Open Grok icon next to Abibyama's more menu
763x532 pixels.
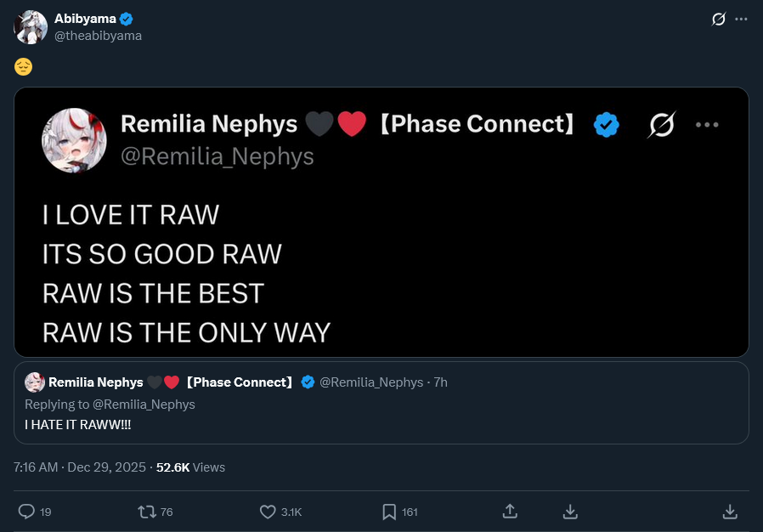(x=719, y=19)
